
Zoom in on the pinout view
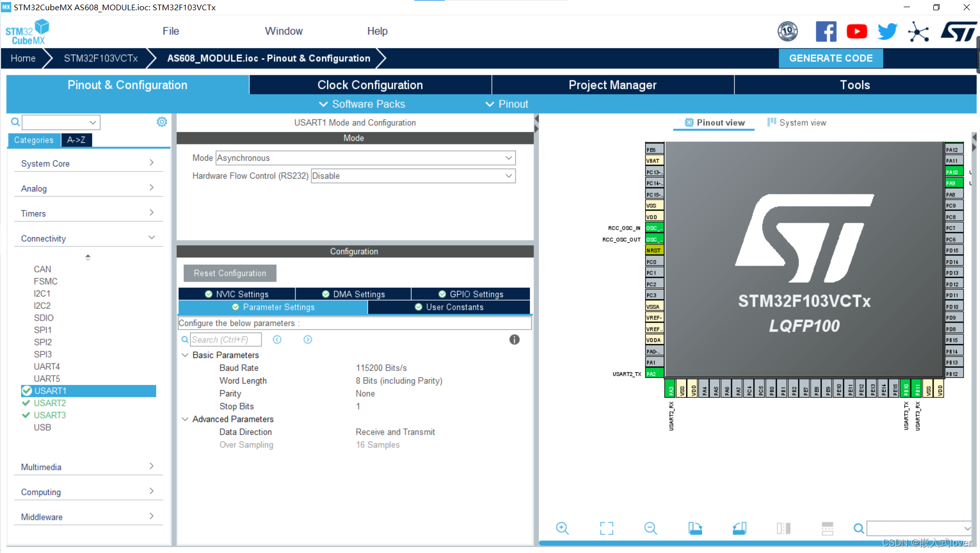[x=562, y=528]
